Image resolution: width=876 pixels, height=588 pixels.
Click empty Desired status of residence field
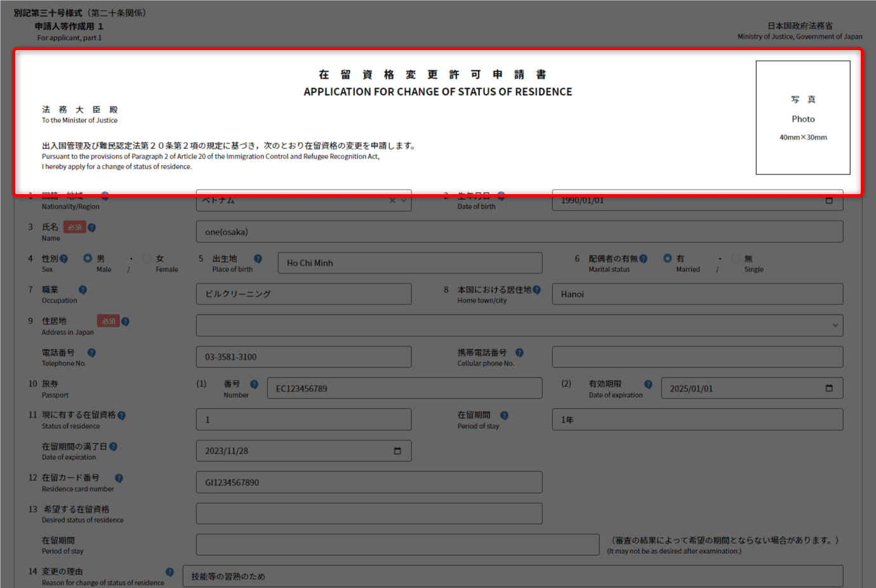(369, 514)
